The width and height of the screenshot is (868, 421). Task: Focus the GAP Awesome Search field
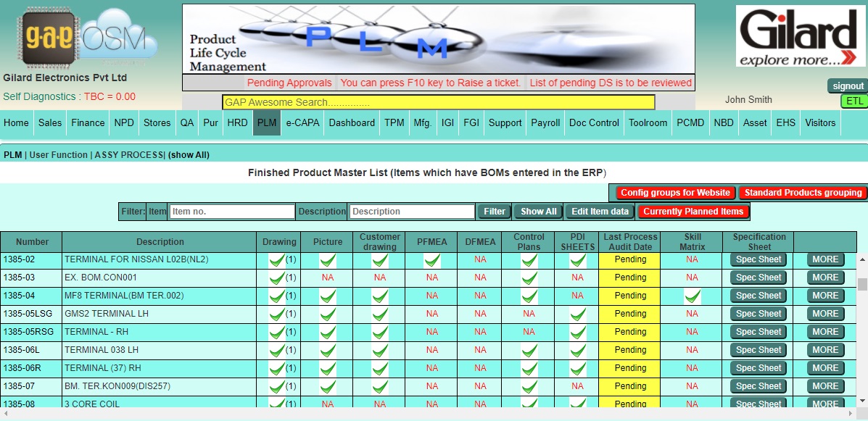click(x=438, y=102)
